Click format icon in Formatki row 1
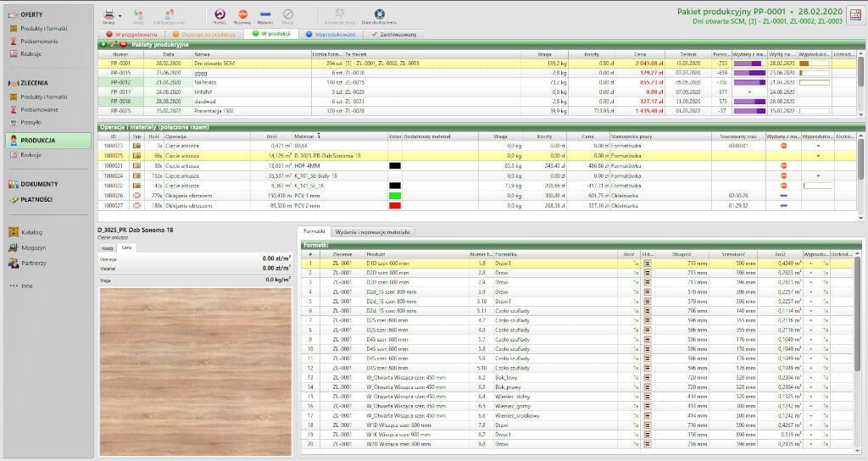Screen dimensions: 868x461 [647, 264]
